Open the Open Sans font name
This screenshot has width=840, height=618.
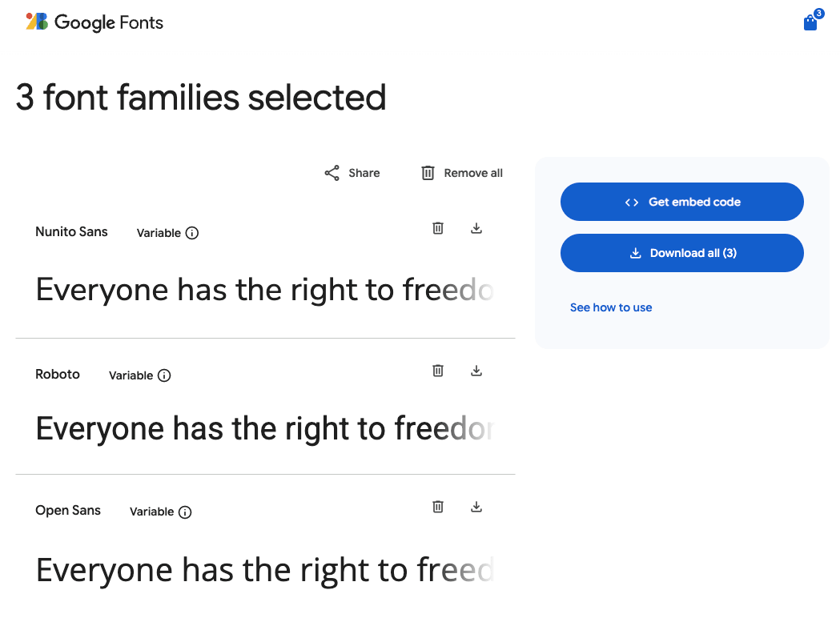click(68, 511)
